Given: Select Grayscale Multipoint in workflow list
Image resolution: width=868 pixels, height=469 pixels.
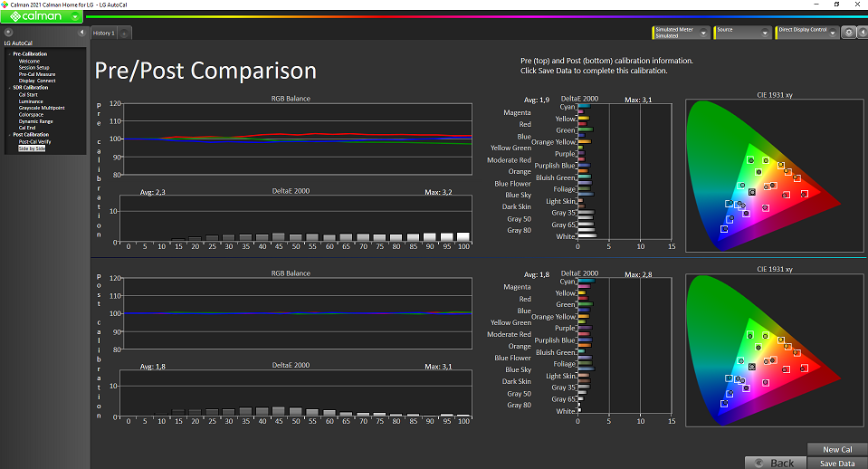Looking at the screenshot, I should pos(40,108).
